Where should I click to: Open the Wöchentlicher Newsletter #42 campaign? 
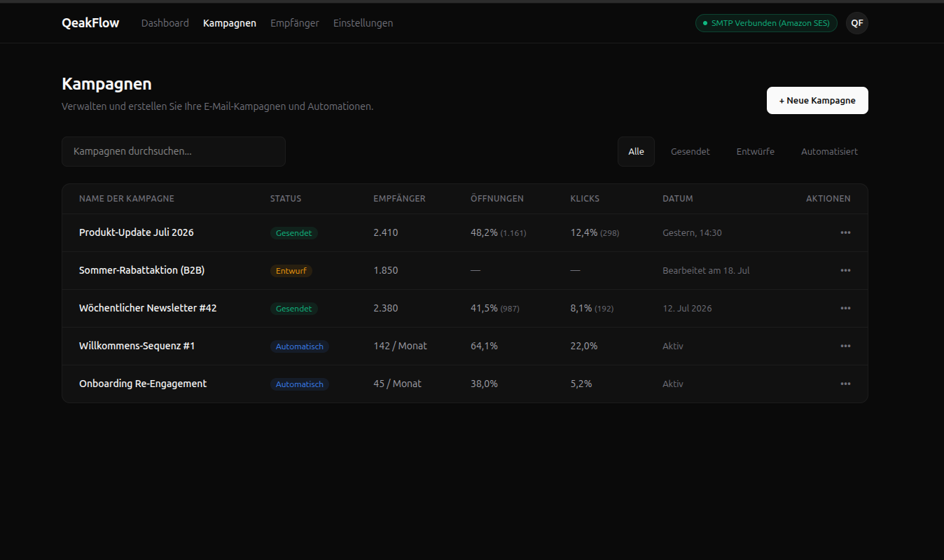[x=148, y=308]
